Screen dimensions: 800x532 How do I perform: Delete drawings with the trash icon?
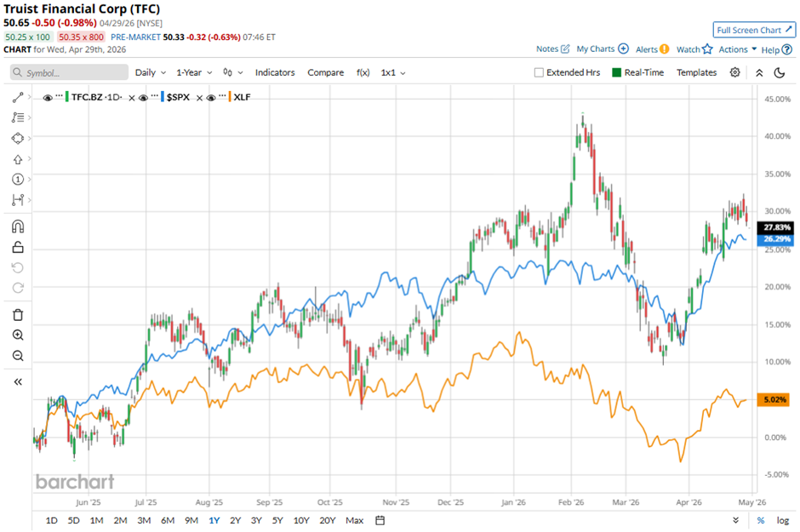click(18, 315)
